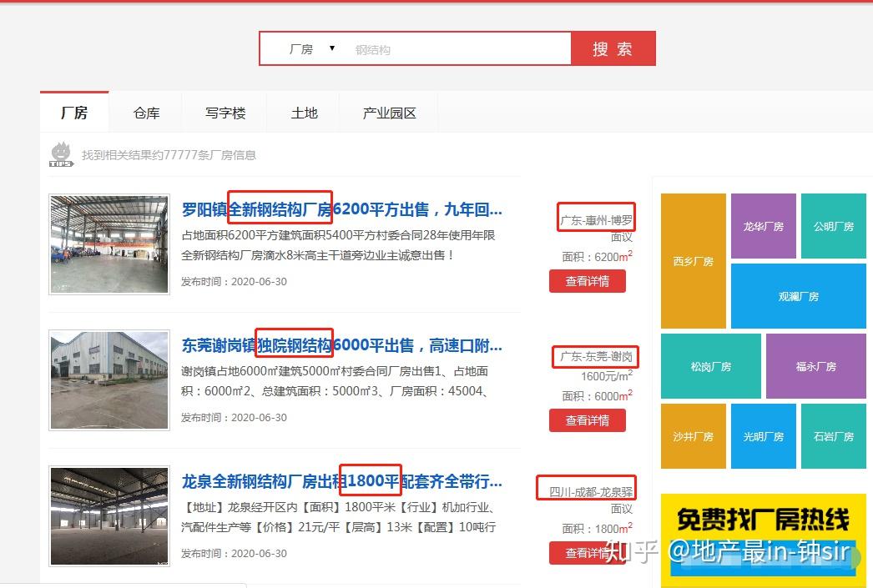Click the 免费找厂房热线 yellow banner
The image size is (873, 588).
[x=764, y=540]
